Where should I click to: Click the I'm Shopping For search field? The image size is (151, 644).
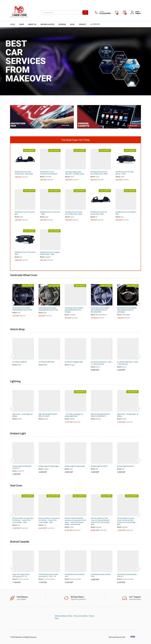[x=61, y=13]
